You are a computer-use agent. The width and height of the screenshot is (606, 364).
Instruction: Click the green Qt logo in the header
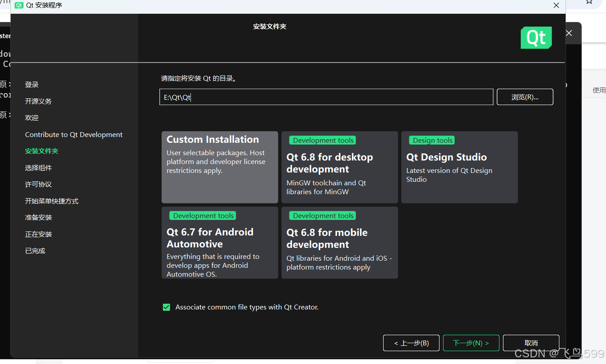(536, 38)
